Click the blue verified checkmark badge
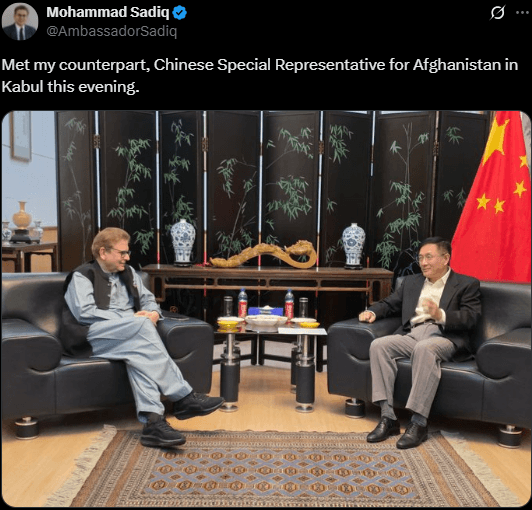Screen dimensions: 532x510 click(179, 13)
